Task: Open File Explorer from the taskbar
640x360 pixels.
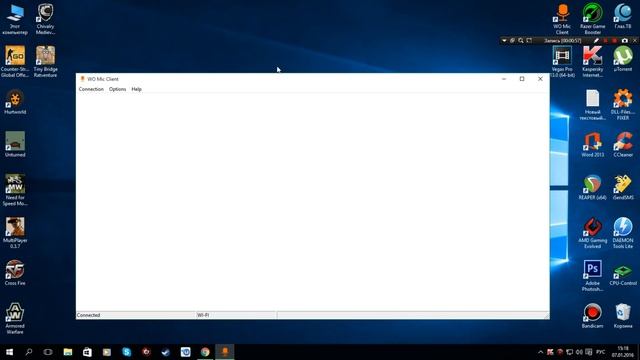Action: pyautogui.click(x=68, y=352)
